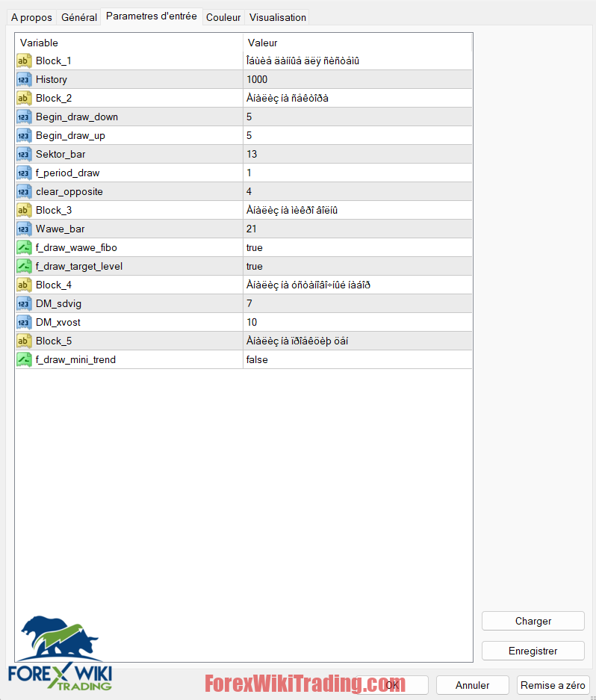The height and width of the screenshot is (700, 596).
Task: Click the string icon beside Block_1
Action: 24,61
